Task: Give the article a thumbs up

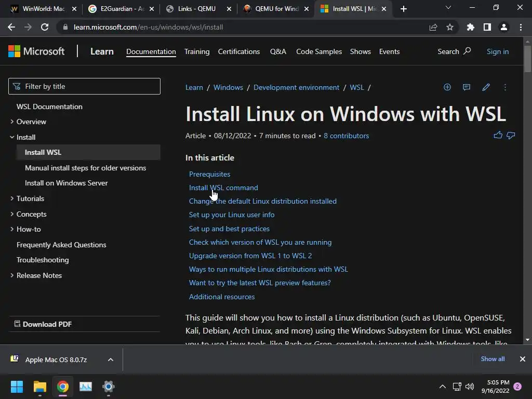Action: [x=498, y=135]
